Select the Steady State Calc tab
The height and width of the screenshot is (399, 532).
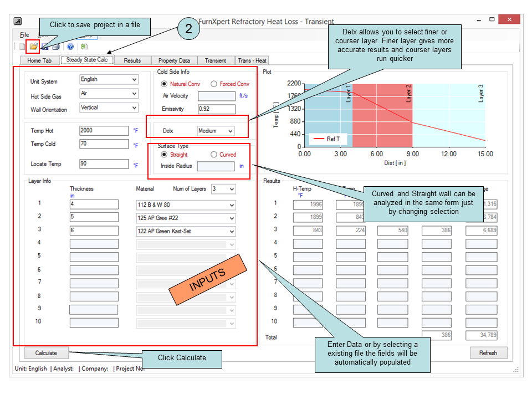click(87, 60)
